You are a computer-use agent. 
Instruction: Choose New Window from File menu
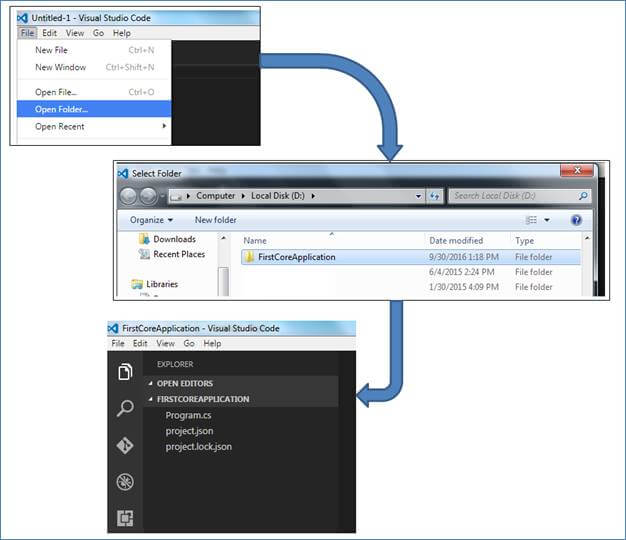[94, 67]
